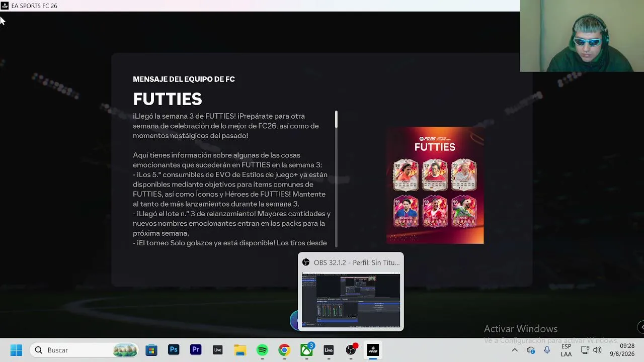Viewport: 644px width, 362px height.
Task: Switch to OBS Studio taskbar icon
Action: (x=351, y=350)
